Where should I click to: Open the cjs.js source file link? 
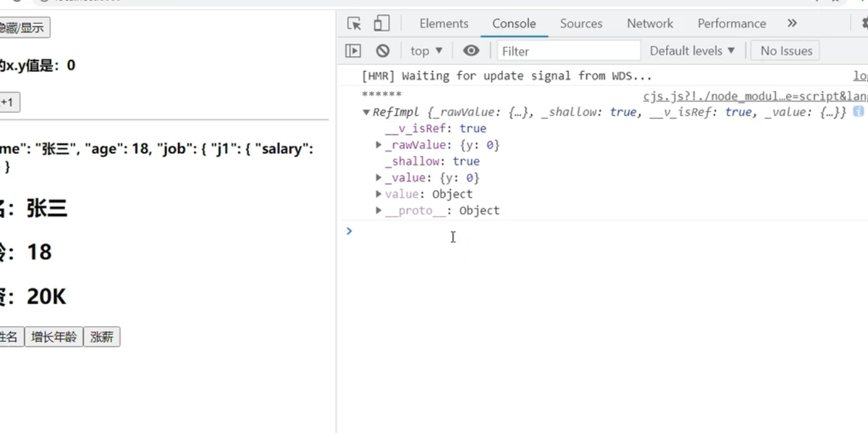click(755, 96)
